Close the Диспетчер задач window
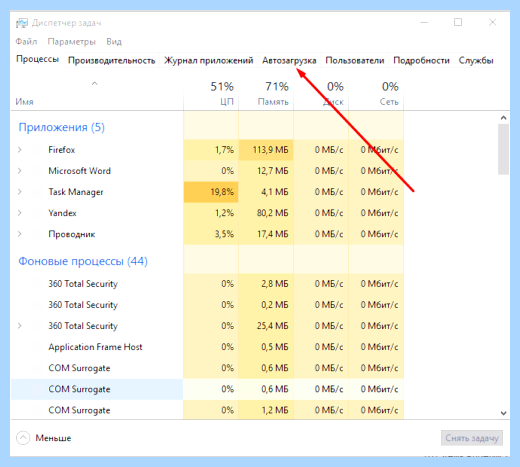Image resolution: width=520 pixels, height=467 pixels. pos(493,22)
